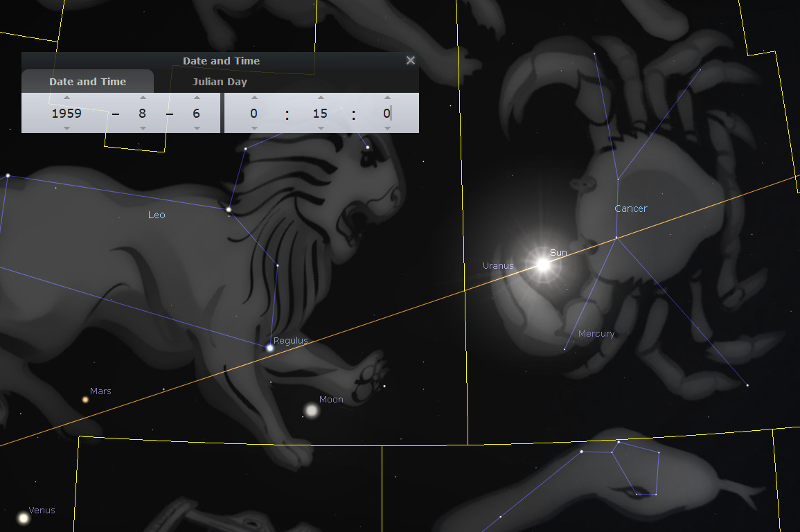800x532 pixels.
Task: Increase the hour with the up arrow
Action: point(254,98)
